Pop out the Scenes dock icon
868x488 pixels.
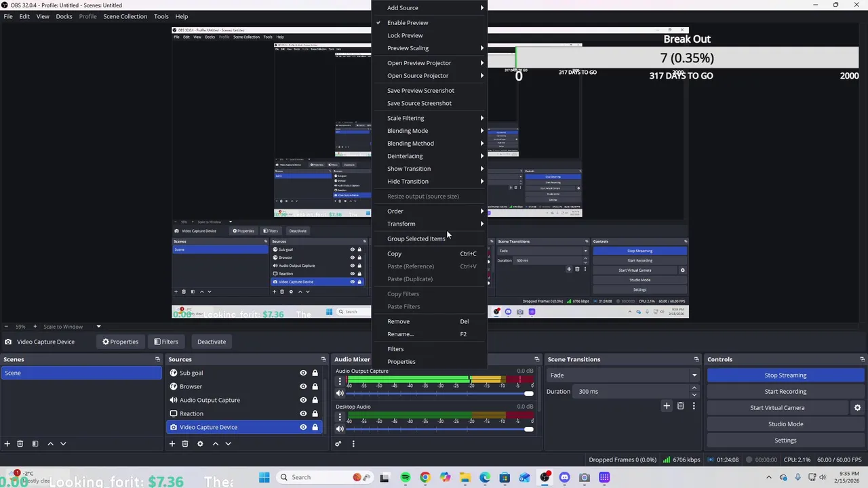(x=157, y=359)
